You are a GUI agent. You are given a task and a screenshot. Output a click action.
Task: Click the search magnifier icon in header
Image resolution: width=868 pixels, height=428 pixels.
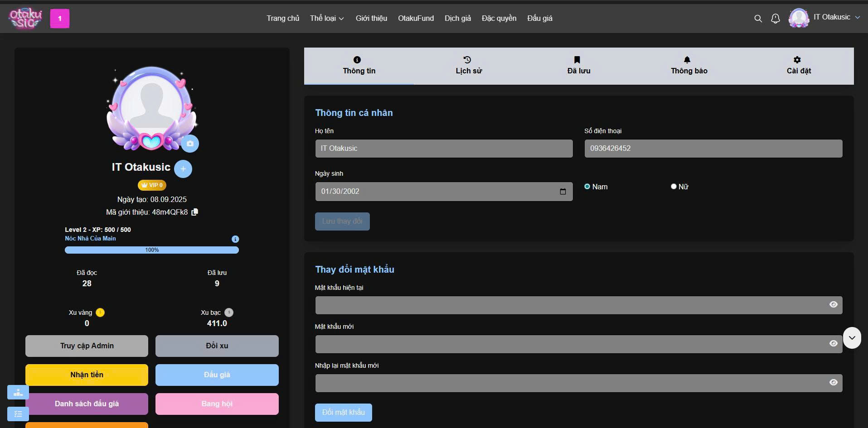[x=758, y=19]
